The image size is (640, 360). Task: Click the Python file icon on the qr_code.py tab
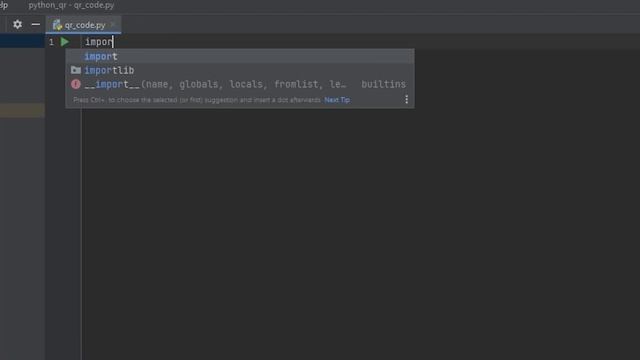(57, 25)
